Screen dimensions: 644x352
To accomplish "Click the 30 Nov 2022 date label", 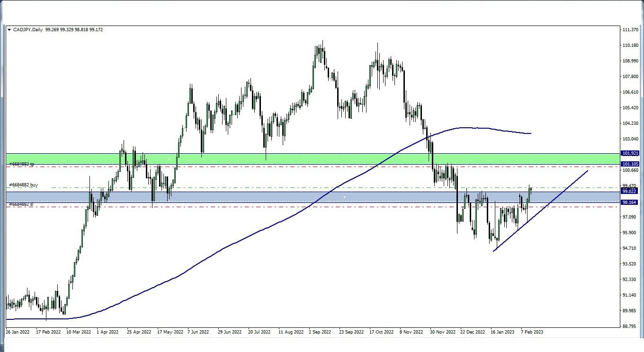I will tap(443, 332).
